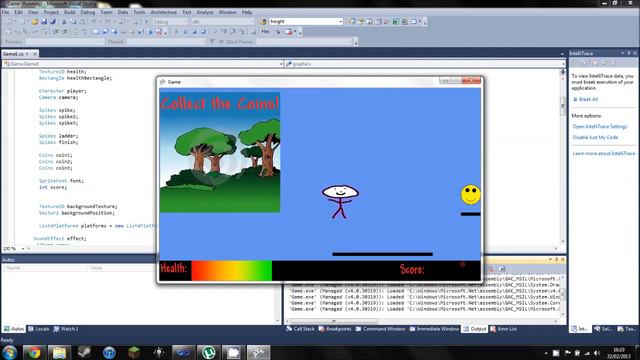
Task: Select the Visual Studio taskbar button
Action: coord(184,352)
